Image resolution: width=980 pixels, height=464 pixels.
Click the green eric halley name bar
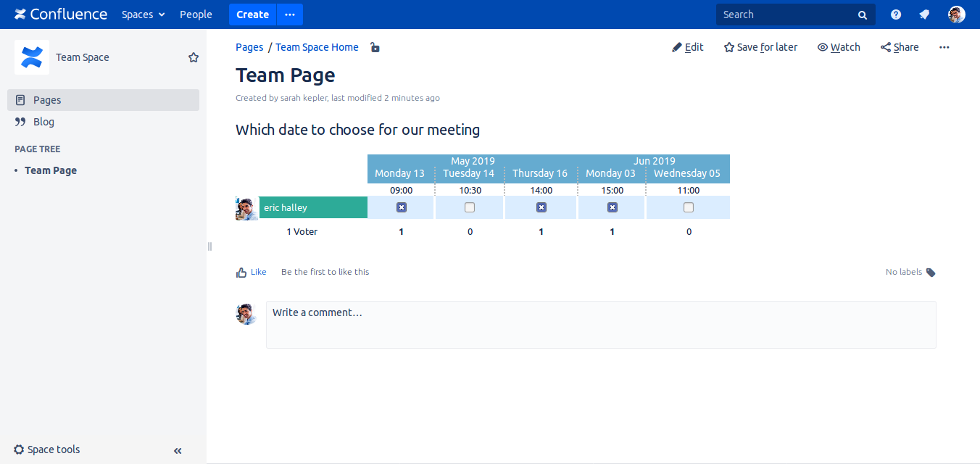(x=313, y=207)
